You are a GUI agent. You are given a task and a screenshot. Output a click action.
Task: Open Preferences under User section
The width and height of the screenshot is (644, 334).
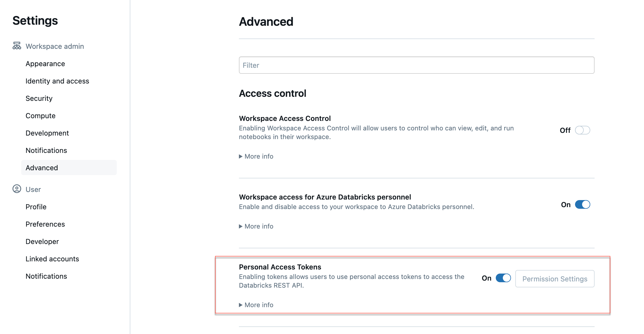click(45, 224)
